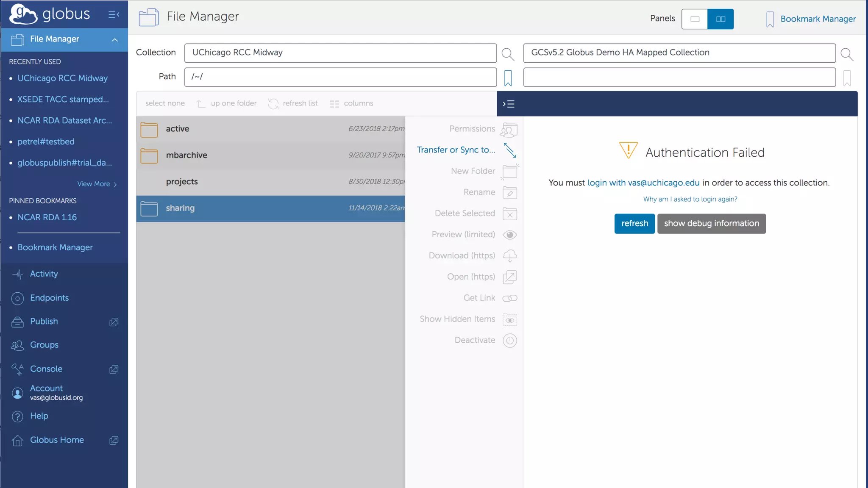Click the Download (https) cloud icon

pos(509,256)
